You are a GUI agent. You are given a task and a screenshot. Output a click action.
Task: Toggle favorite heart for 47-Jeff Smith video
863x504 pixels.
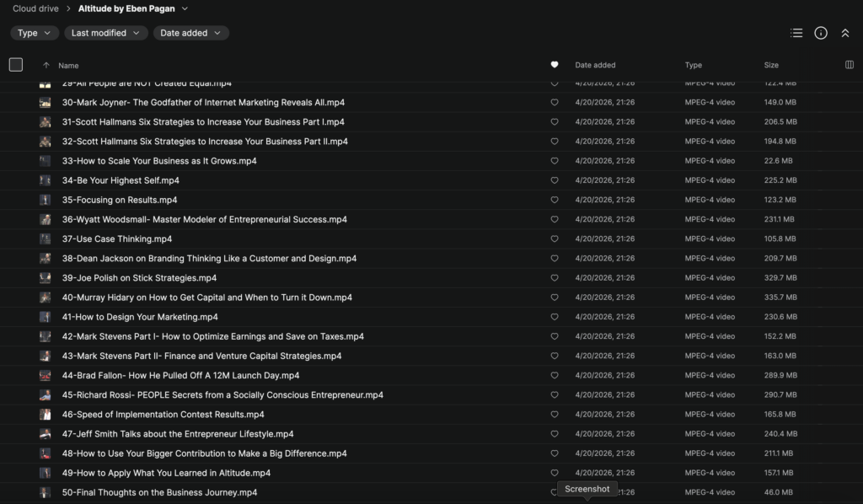point(555,434)
